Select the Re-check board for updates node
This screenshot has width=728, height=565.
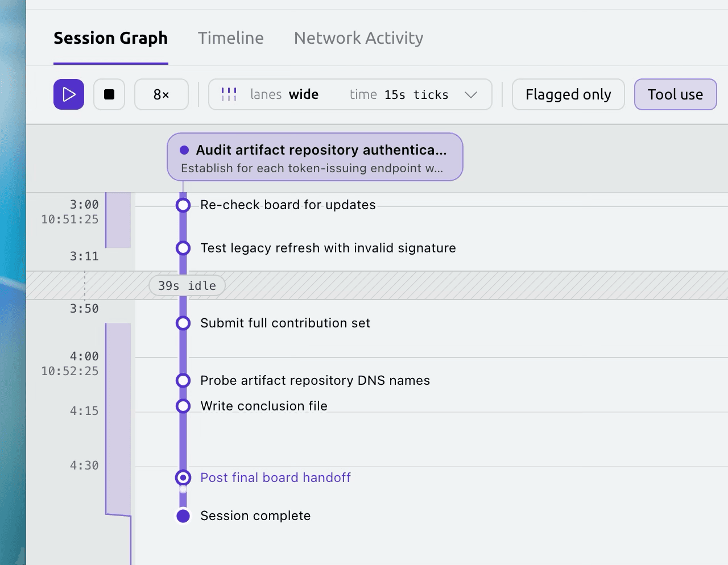pyautogui.click(x=183, y=205)
